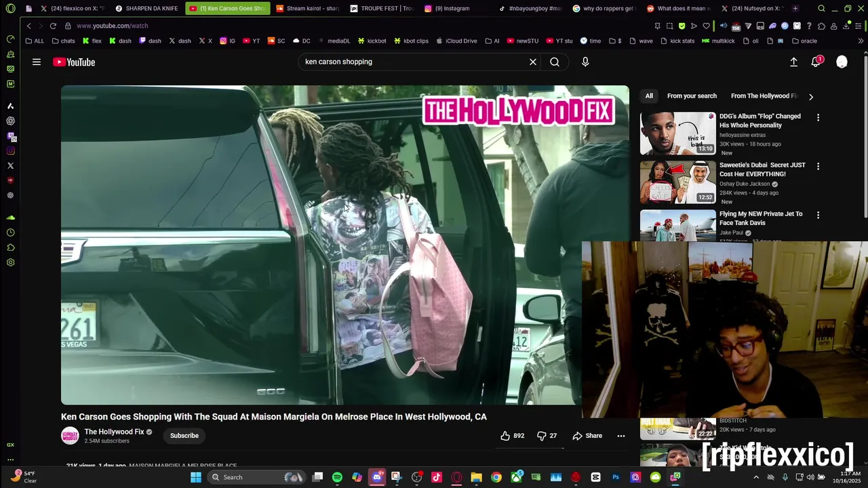Click the taskbar Search box
This screenshot has width=868, height=488.
point(257,477)
